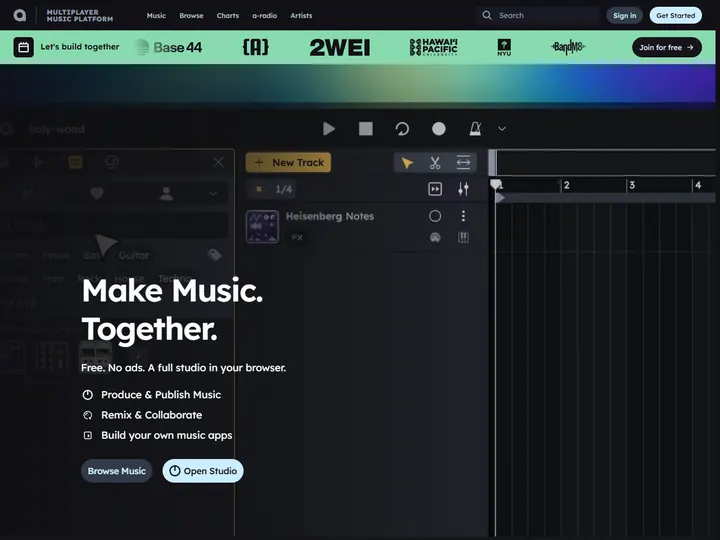Click the Audiotool logo icon
720x540 pixels.
coord(20,15)
